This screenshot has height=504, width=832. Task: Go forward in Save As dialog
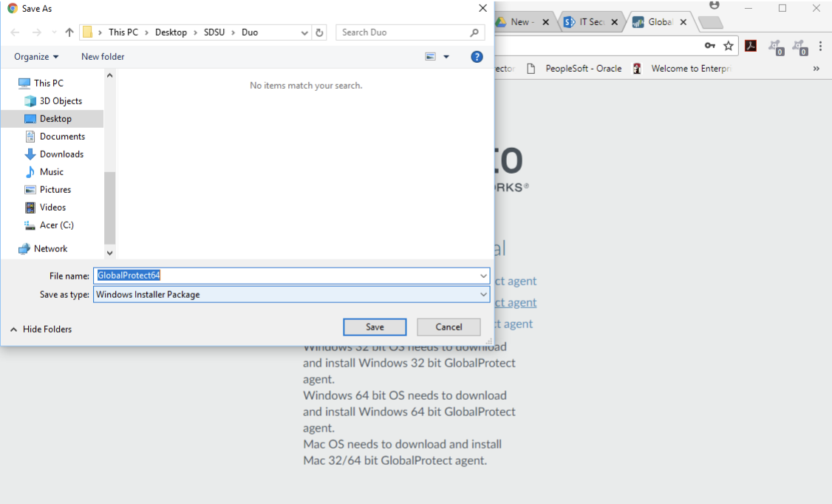(x=37, y=33)
